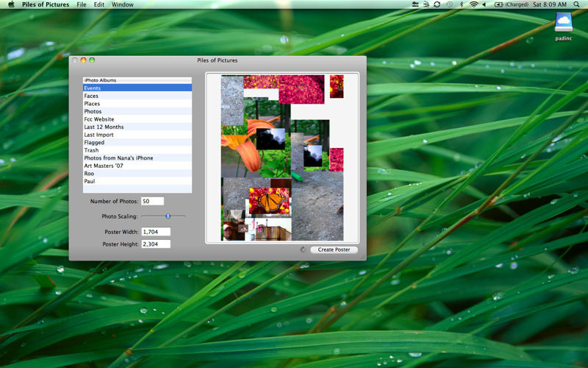Screen dimensions: 588x368
Task: Click the clock Sat 8:09 AM
Action: [x=550, y=4]
